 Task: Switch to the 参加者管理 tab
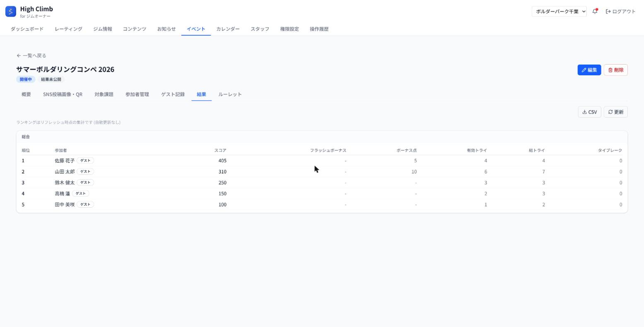(x=137, y=94)
